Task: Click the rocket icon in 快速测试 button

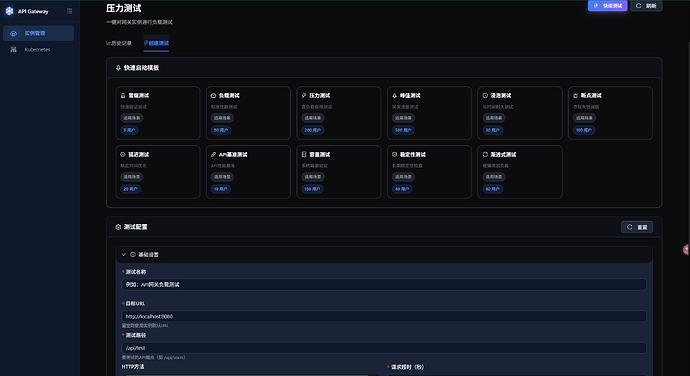Action: point(596,6)
